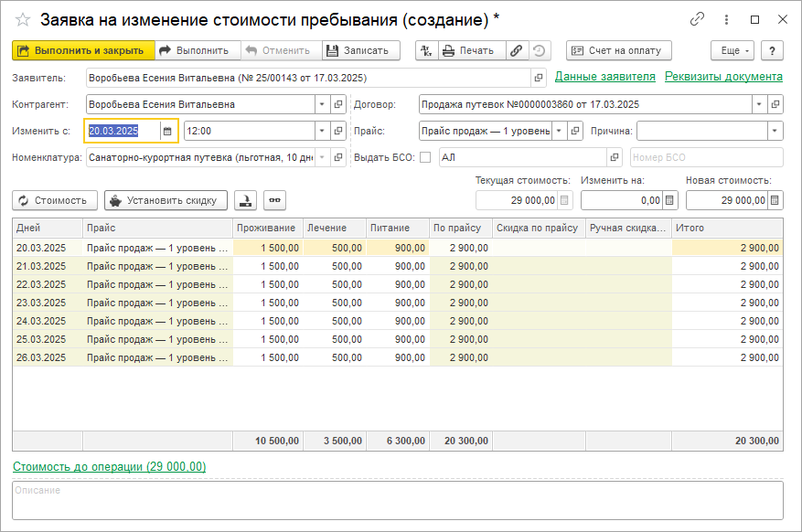Click the copy link icon in title bar
Viewport: 802px width, 532px height.
tap(698, 19)
